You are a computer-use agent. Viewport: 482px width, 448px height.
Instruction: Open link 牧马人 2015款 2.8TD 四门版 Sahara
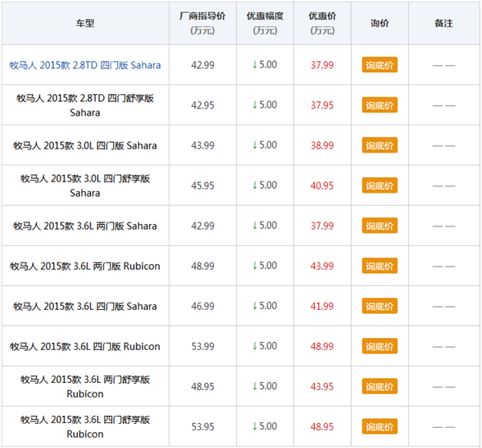pos(85,65)
